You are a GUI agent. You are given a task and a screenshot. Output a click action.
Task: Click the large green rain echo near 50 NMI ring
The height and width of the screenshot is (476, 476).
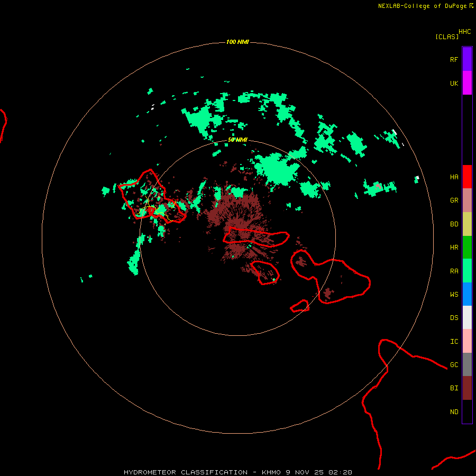276,169
